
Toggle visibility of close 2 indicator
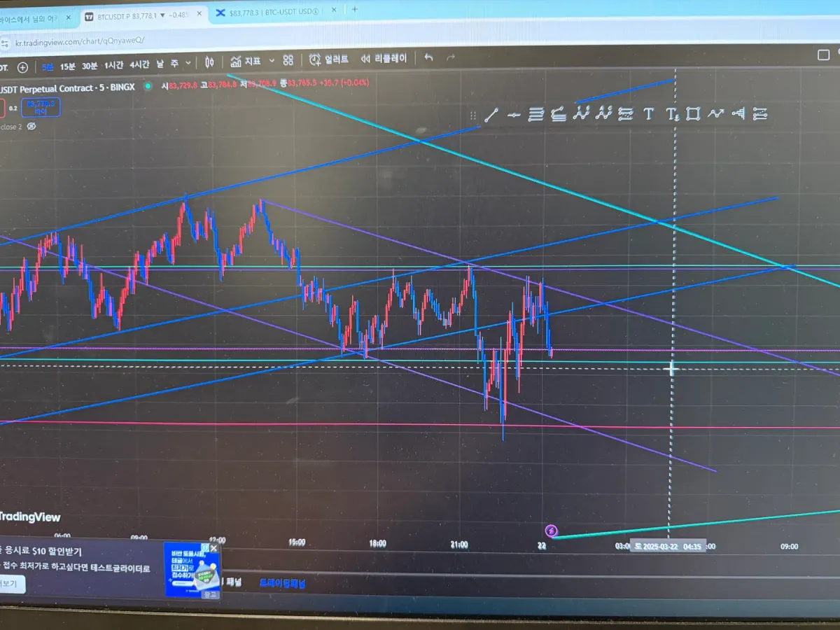31,127
